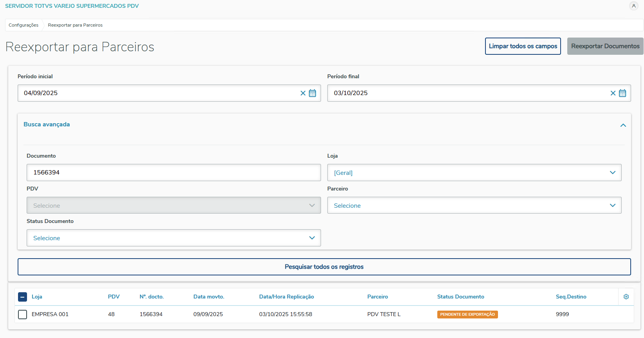Screen dimensions: 644x338
Task: Click Limpar todos os campos button
Action: (523, 46)
